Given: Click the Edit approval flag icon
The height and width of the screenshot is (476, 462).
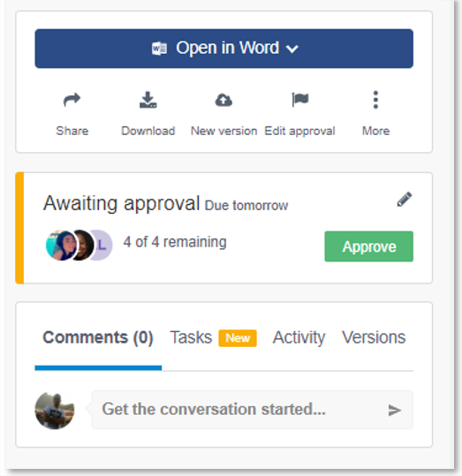Looking at the screenshot, I should coord(300,100).
